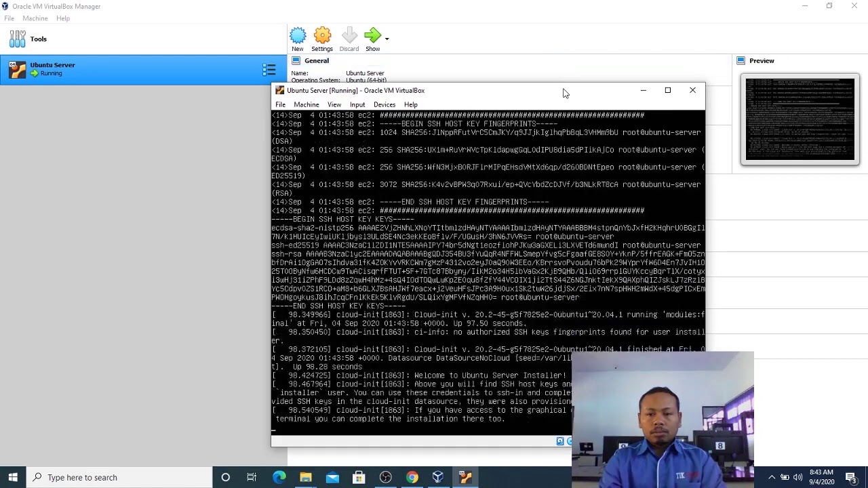Open View menu in VM window
Image resolution: width=868 pixels, height=488 pixels.
tap(334, 104)
